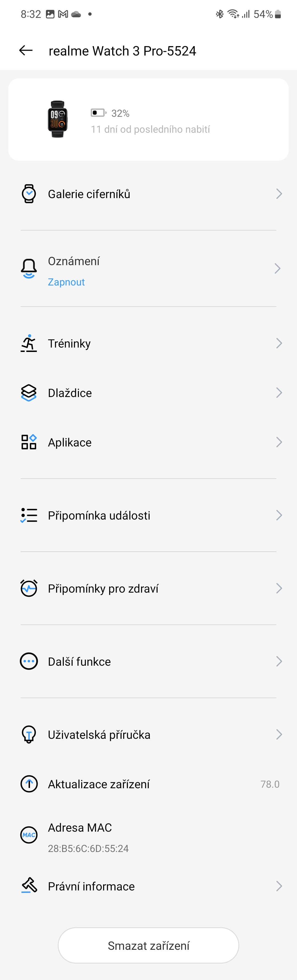297x980 pixels.
Task: Select the Tréninky runner icon
Action: [x=29, y=343]
